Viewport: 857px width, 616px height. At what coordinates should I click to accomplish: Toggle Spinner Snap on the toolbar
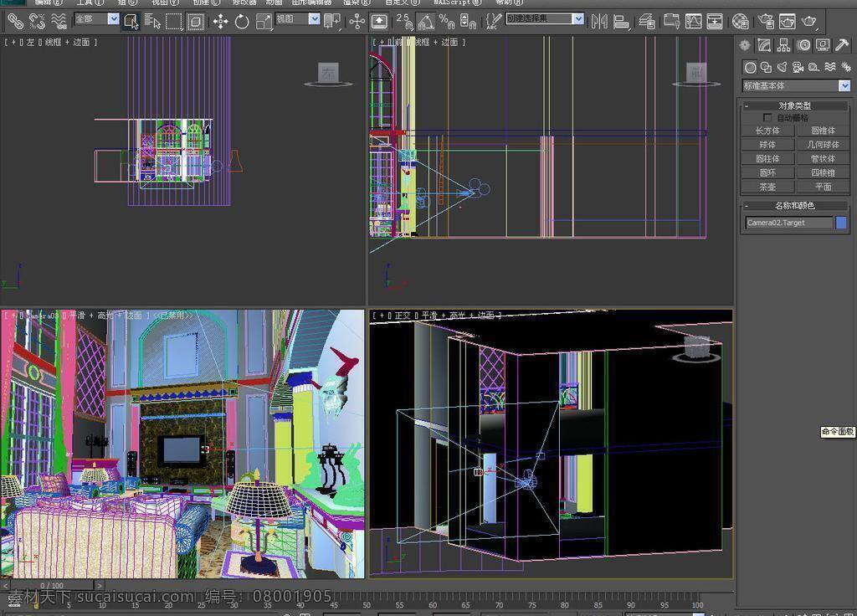(468, 21)
